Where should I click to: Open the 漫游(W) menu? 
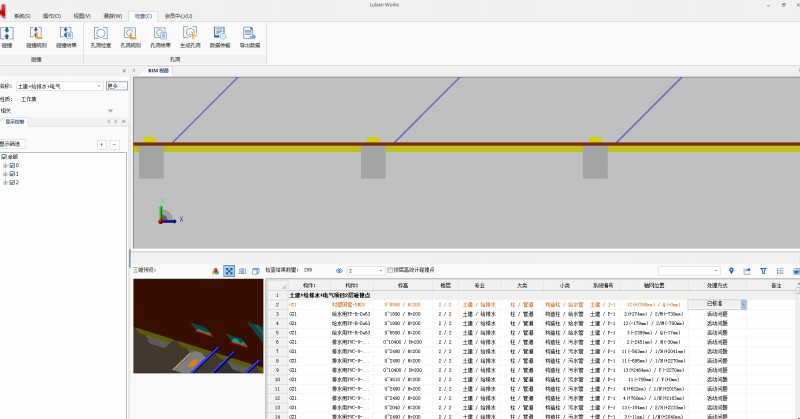(112, 16)
